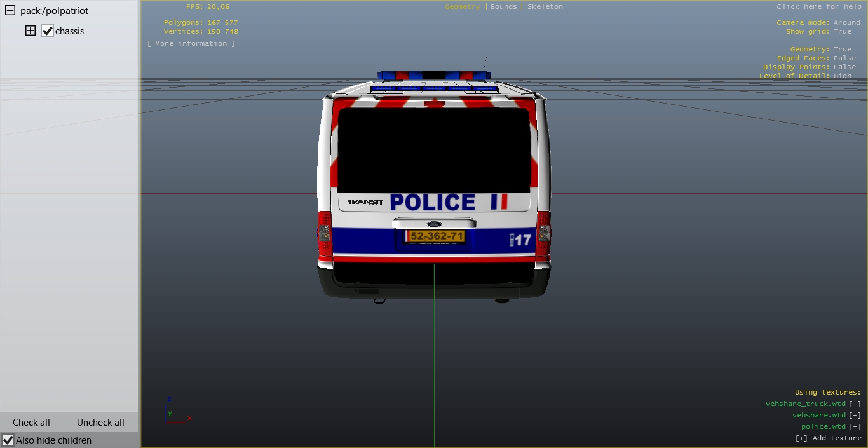This screenshot has height=448, width=868.
Task: Click the police.wtd texture name
Action: pos(824,427)
